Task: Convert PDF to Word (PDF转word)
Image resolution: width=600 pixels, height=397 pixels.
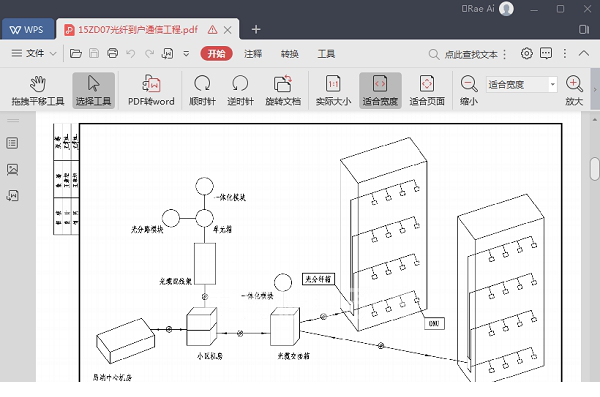Action: click(151, 90)
